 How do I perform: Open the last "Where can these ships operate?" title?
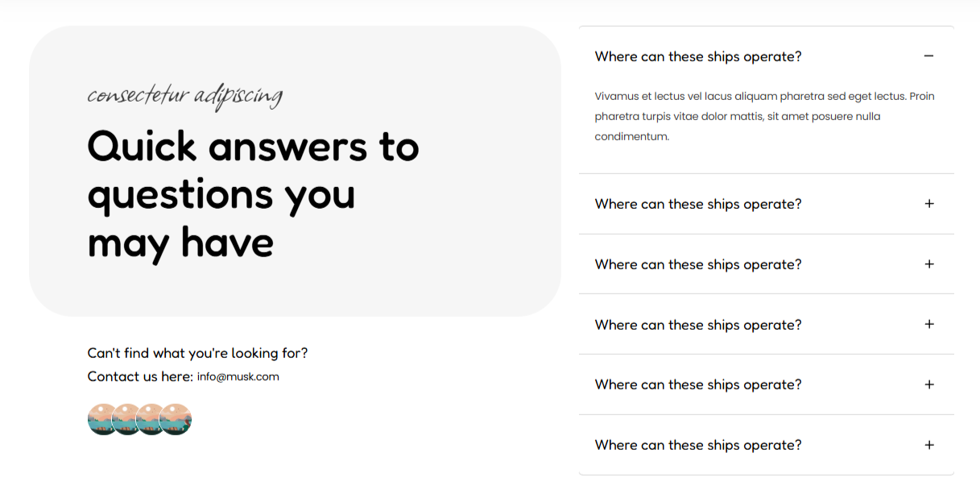click(x=698, y=445)
